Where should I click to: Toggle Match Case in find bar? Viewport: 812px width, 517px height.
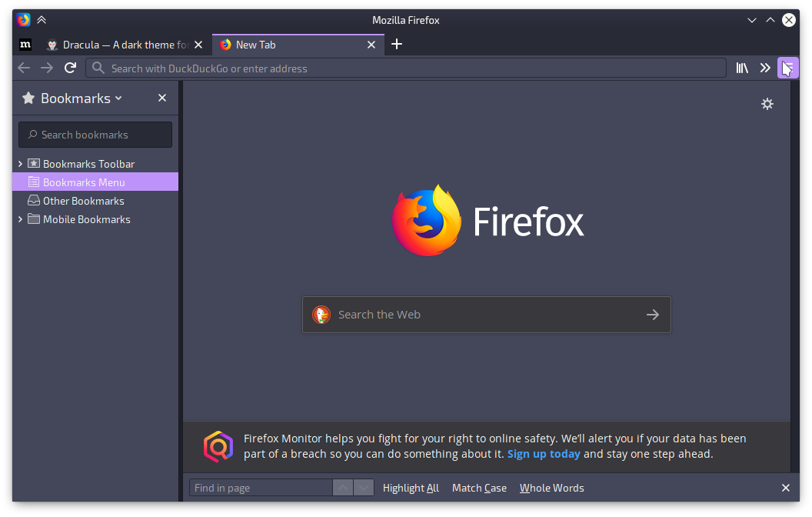479,488
